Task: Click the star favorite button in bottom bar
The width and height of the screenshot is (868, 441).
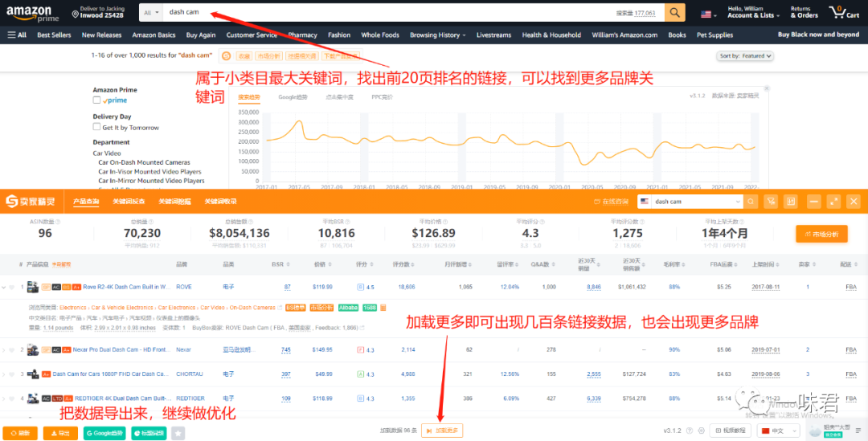Action: (x=178, y=433)
